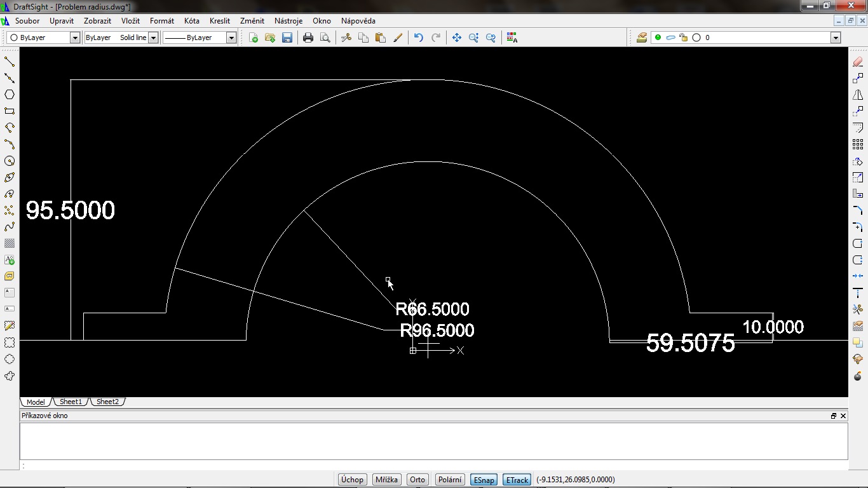Expand the Solid line style dropdown

tap(153, 38)
